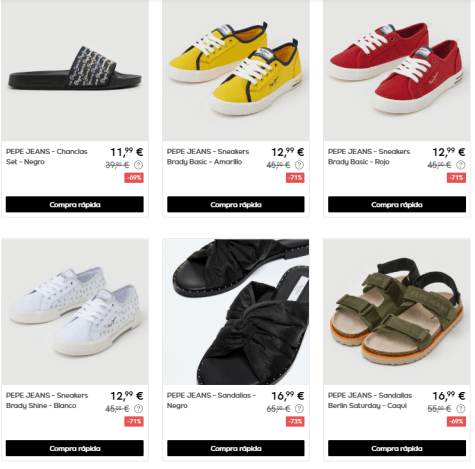
Task: Click price info icon for Brady Basic Rojo
Action: [461, 165]
